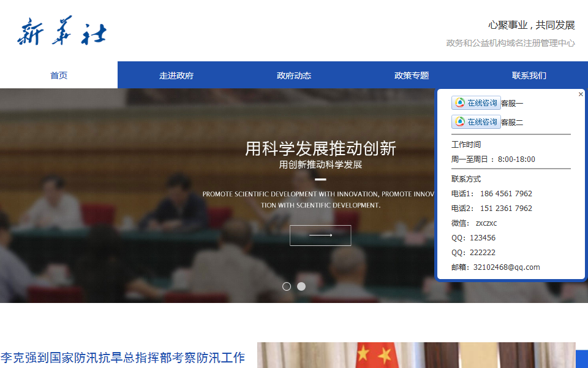
Task: Switch to the first carousel slide dot
Action: click(x=287, y=286)
